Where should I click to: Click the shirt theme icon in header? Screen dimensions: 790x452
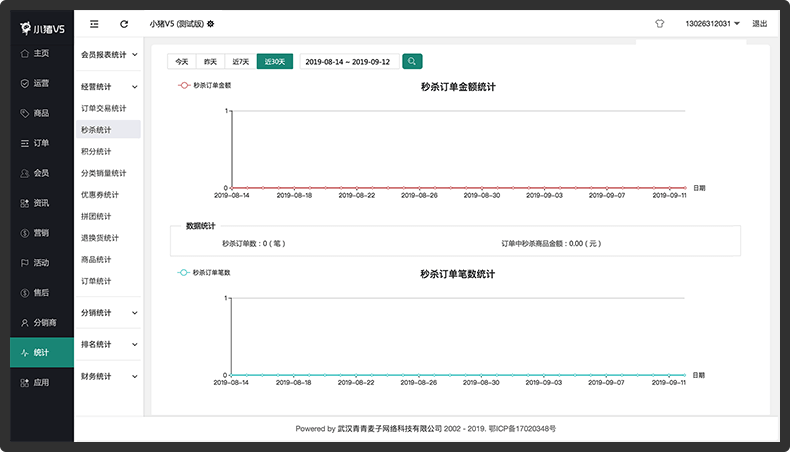click(660, 24)
